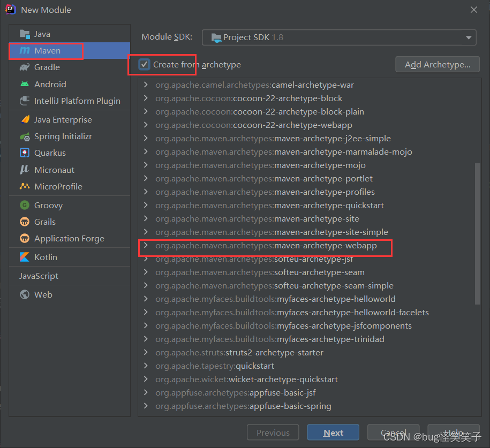Open the Module SDK dropdown
The width and height of the screenshot is (490, 448).
tap(339, 37)
